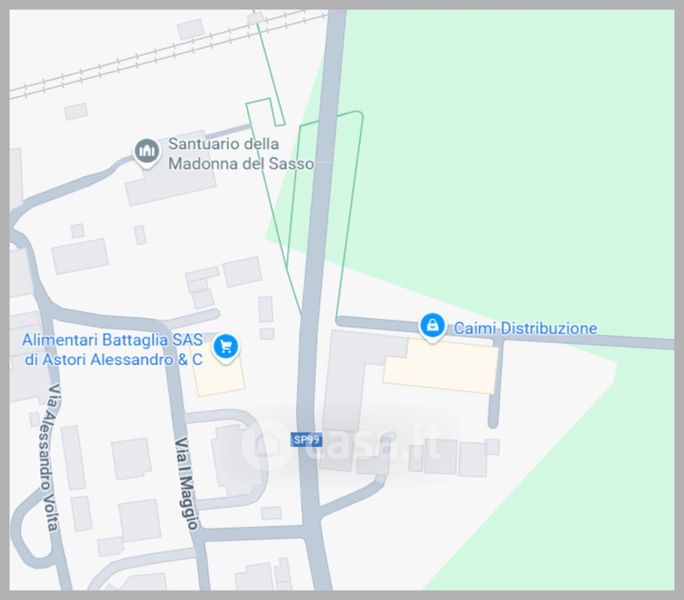
Task: Open the Caimi Distribuzione place label
Action: click(x=525, y=328)
